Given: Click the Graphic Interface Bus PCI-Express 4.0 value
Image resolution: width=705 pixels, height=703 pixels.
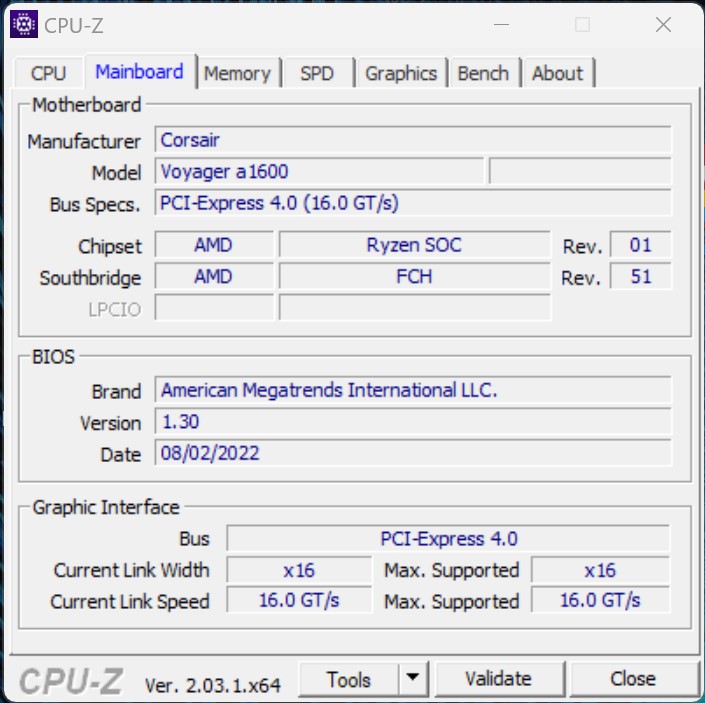Looking at the screenshot, I should [448, 538].
